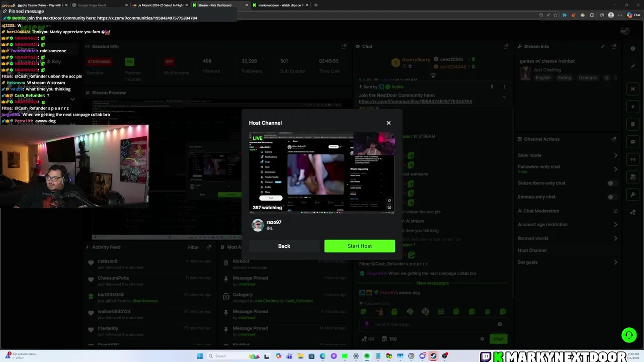Click the green Chat send button

pyautogui.click(x=498, y=339)
